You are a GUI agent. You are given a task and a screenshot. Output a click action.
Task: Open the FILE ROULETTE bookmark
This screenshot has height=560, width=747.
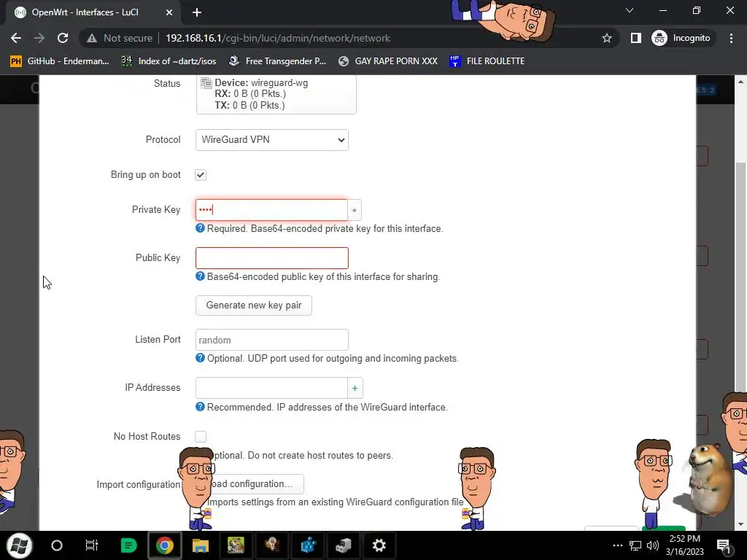coord(487,61)
